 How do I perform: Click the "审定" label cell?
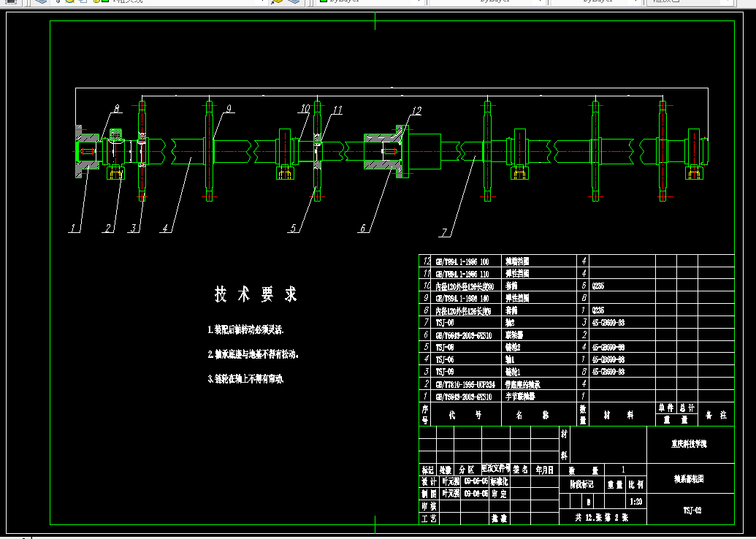pyautogui.click(x=498, y=494)
